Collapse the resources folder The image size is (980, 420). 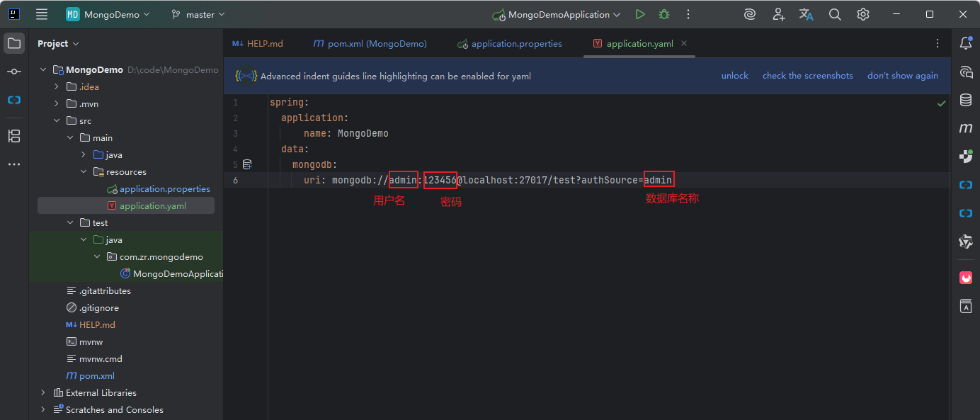point(84,171)
